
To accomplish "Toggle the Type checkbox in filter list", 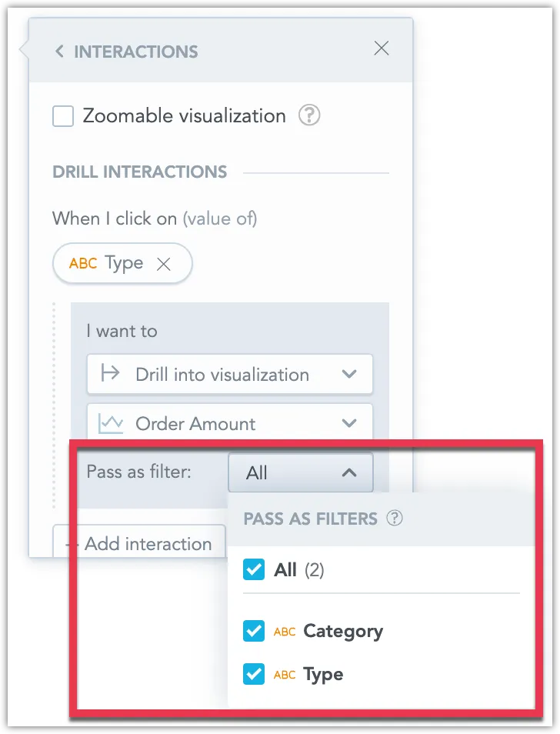I will pos(254,674).
